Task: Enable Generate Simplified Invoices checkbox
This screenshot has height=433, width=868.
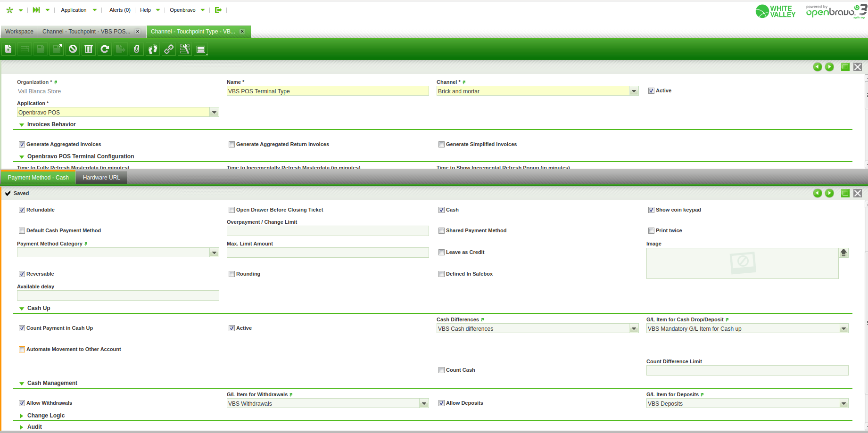Action: 441,145
